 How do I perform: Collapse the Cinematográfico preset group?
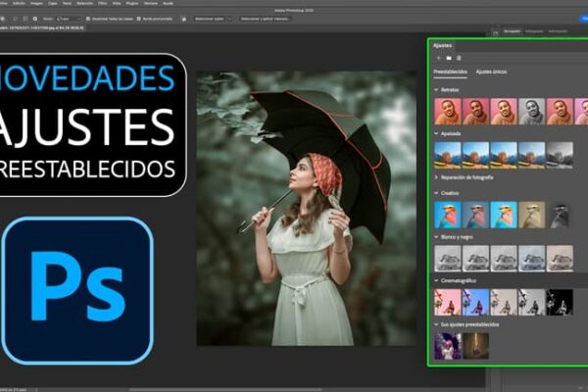click(436, 280)
